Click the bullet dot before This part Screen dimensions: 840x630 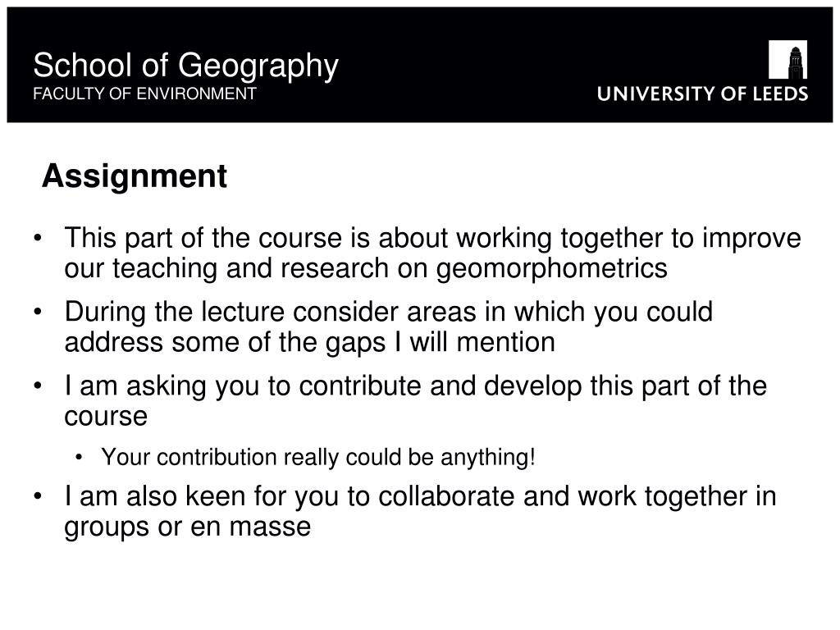[x=37, y=238]
